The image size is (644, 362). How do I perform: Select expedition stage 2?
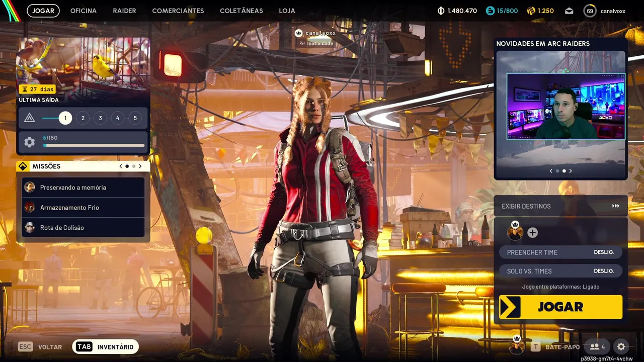point(83,118)
